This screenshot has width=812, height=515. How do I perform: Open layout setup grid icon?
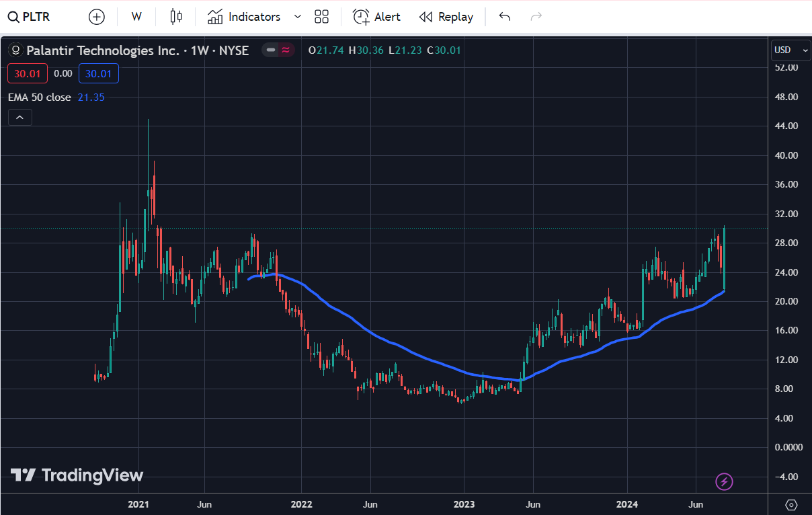(321, 17)
